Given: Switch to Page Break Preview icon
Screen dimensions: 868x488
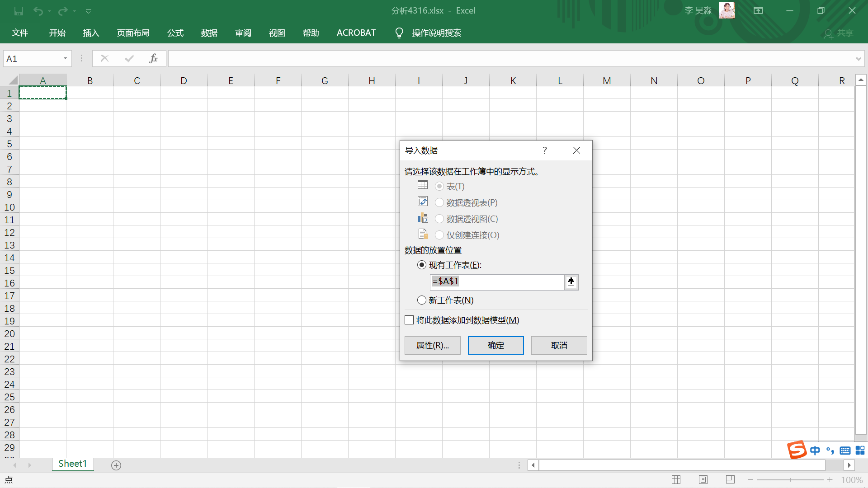Looking at the screenshot, I should pyautogui.click(x=730, y=479).
